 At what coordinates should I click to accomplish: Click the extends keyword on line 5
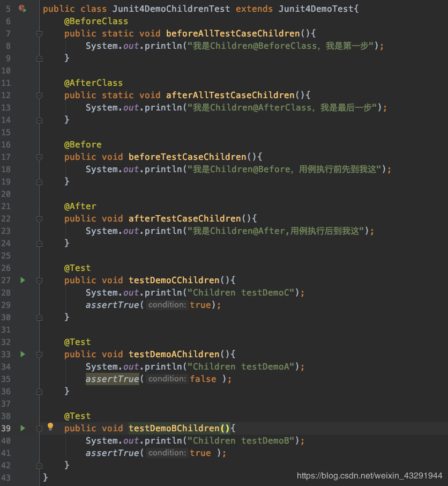pyautogui.click(x=254, y=9)
